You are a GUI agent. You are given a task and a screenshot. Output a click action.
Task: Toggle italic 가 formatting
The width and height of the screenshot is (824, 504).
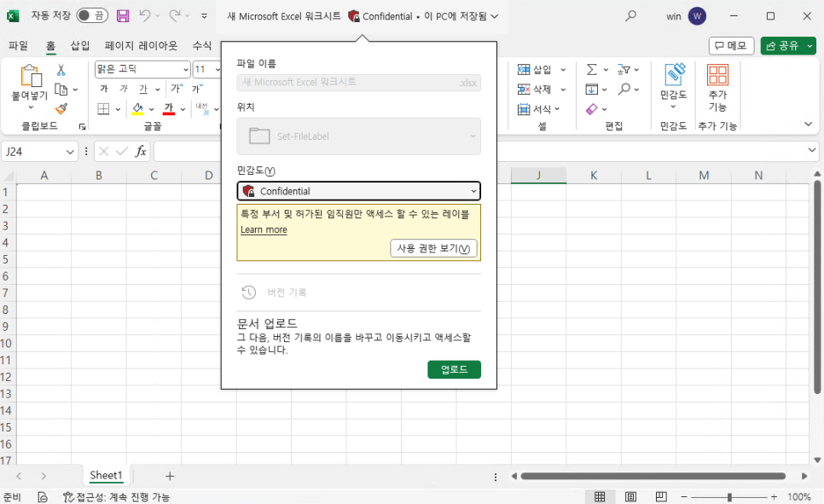[124, 89]
